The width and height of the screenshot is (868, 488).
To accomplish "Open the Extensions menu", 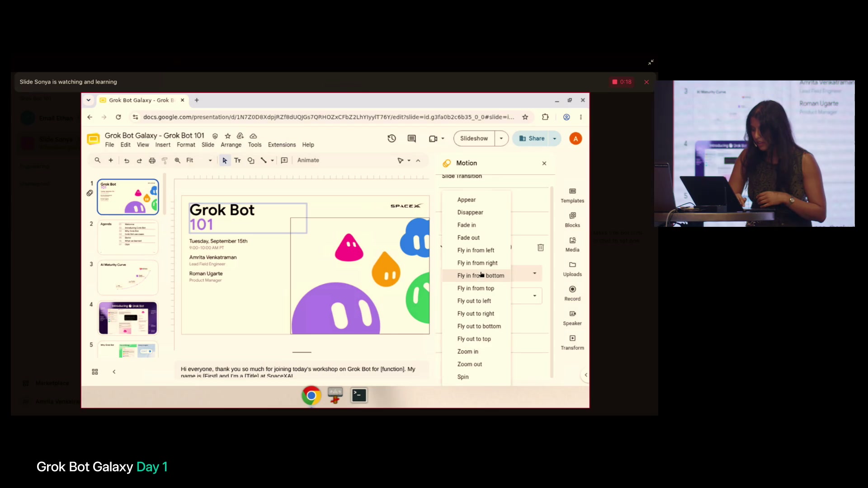I will (x=282, y=145).
